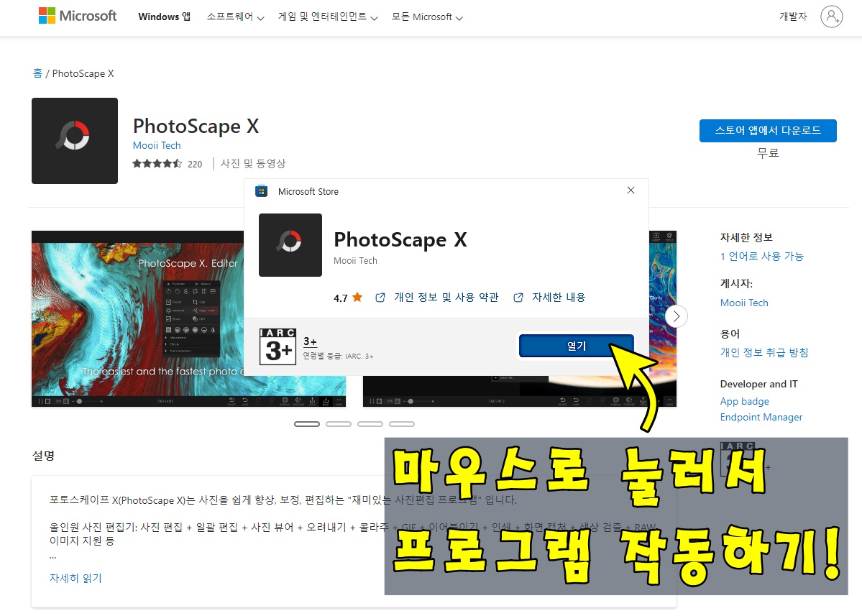Open the App badge link
The height and width of the screenshot is (616, 862).
click(744, 401)
